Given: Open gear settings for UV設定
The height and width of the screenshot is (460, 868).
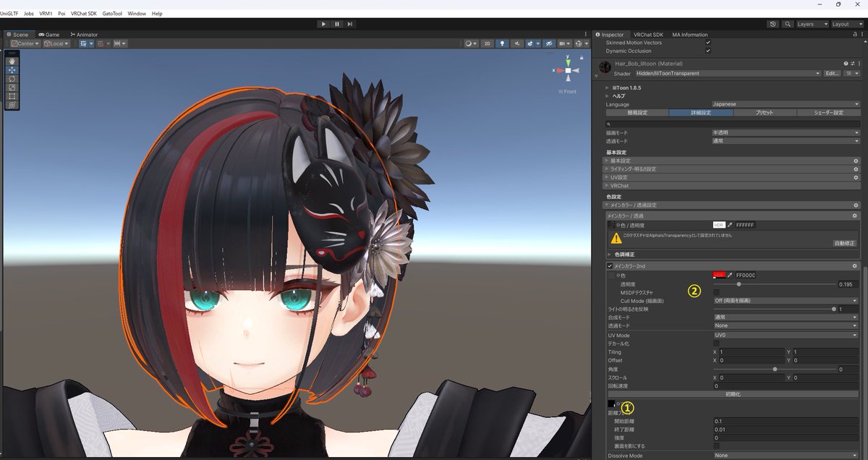Looking at the screenshot, I should coord(856,177).
